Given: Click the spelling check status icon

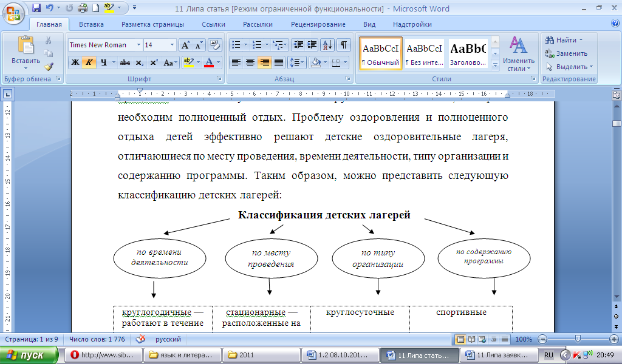Looking at the screenshot, I should pyautogui.click(x=140, y=339).
